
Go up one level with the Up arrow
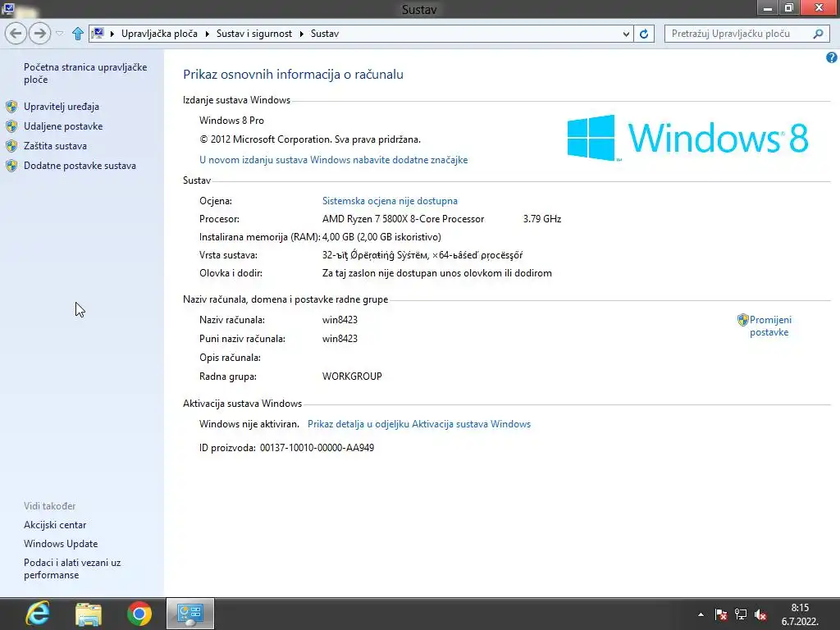click(x=78, y=34)
